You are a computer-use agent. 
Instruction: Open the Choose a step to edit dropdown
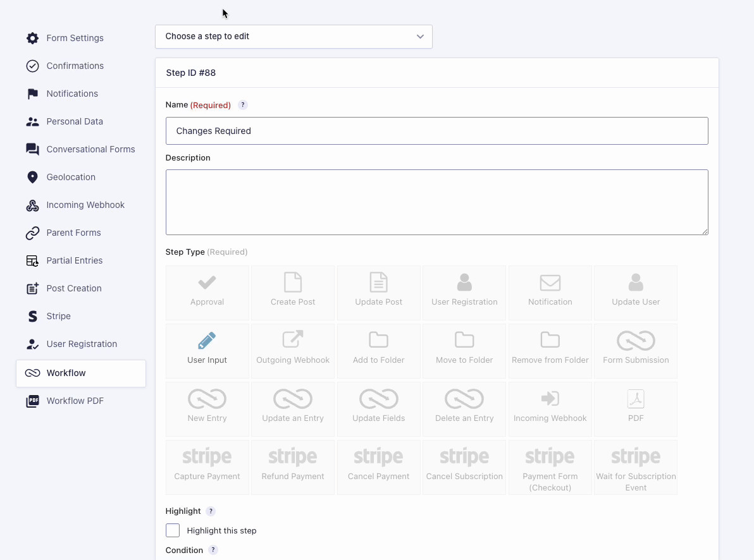pyautogui.click(x=294, y=37)
